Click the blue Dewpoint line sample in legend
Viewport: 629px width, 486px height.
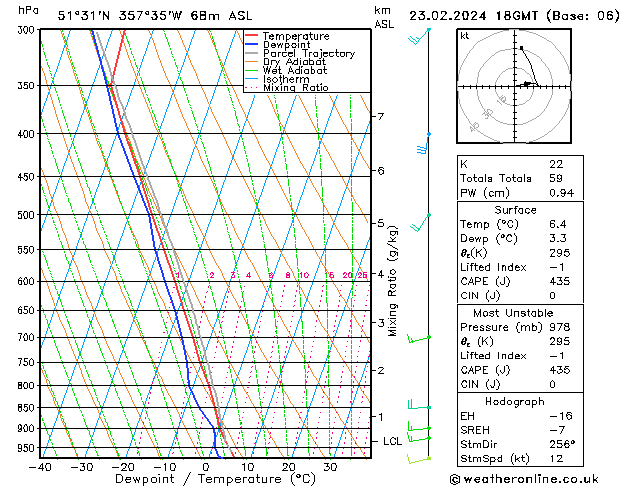(251, 44)
